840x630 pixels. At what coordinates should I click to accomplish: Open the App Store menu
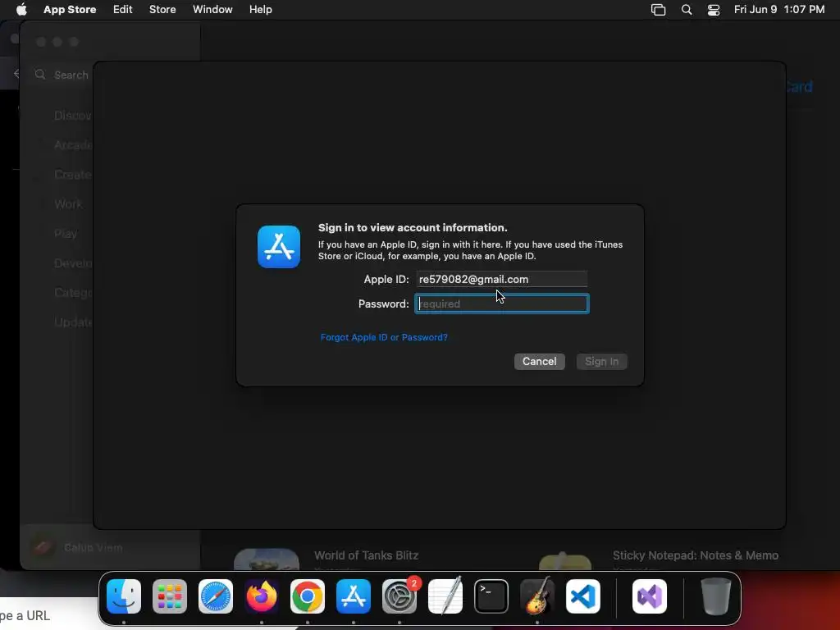coord(70,10)
